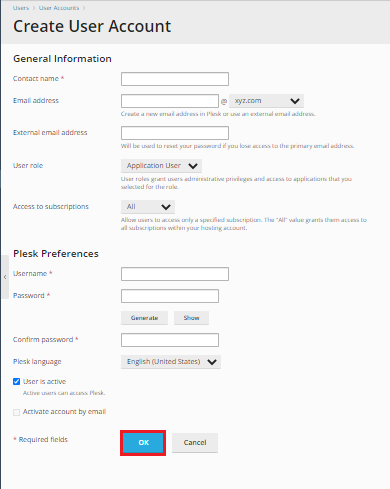Screen dimensions: 390x489
Task: Enable Activate account by email checkbox
Action: [x=16, y=412]
